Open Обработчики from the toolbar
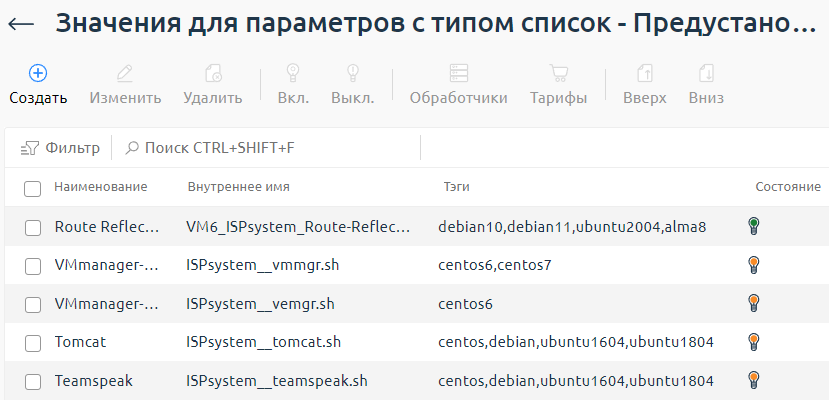The image size is (829, 400). click(458, 73)
